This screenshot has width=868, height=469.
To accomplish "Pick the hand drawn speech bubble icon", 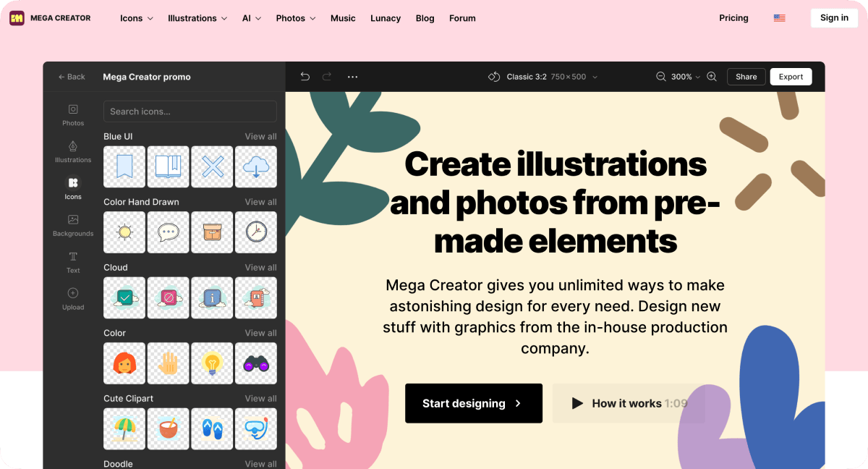I will [168, 232].
